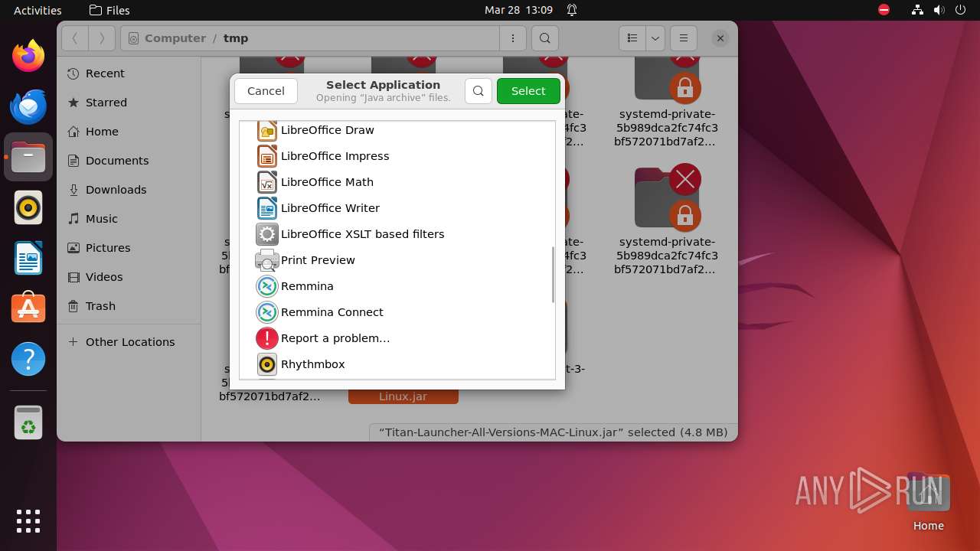
Task: Go forward in Files navigation
Action: click(102, 38)
